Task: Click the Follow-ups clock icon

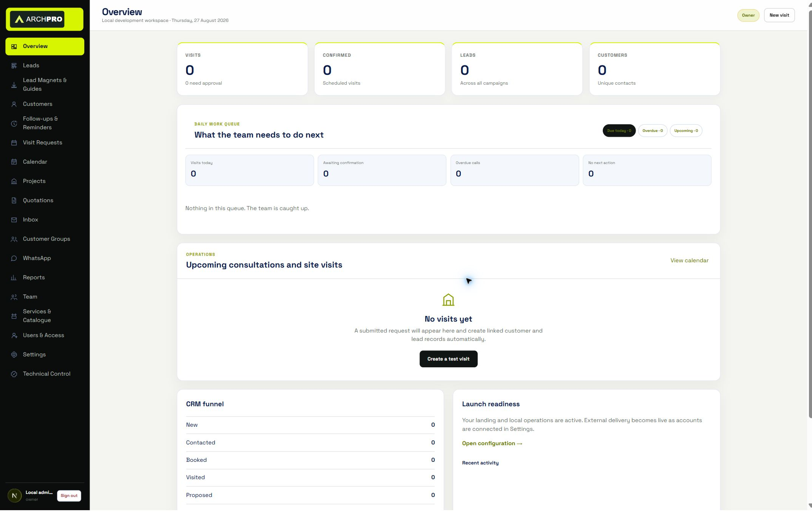Action: pos(14,123)
